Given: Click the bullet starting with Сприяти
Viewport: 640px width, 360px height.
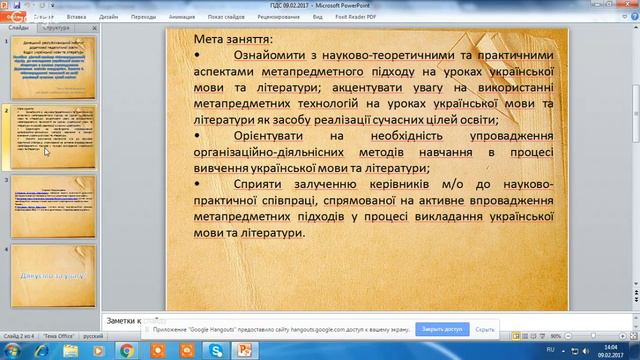Looking at the screenshot, I should point(373,209).
